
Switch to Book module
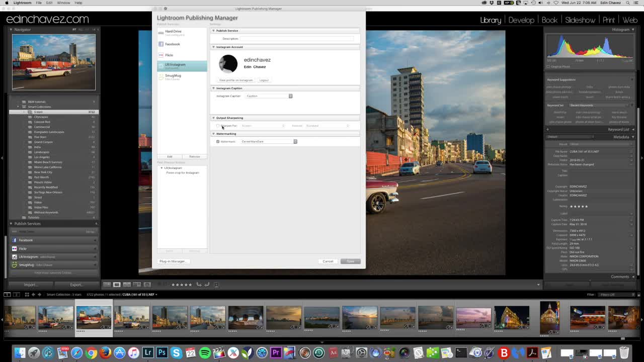click(549, 20)
